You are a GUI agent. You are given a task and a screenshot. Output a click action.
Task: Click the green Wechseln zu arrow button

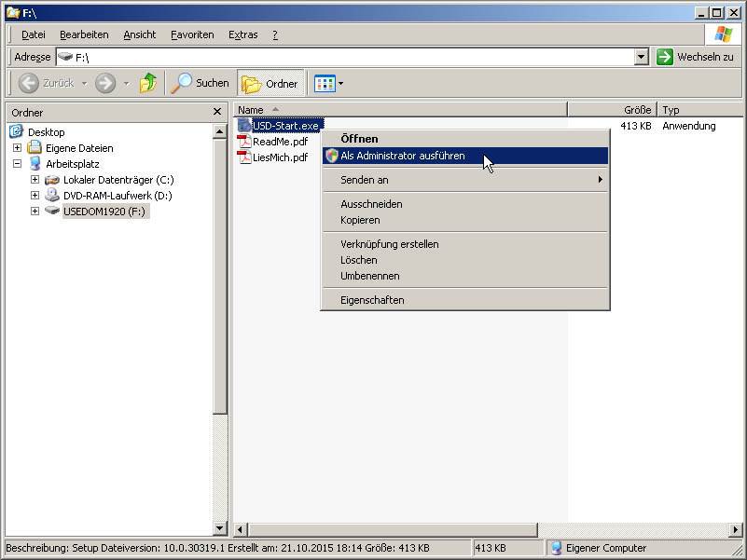[x=665, y=57]
